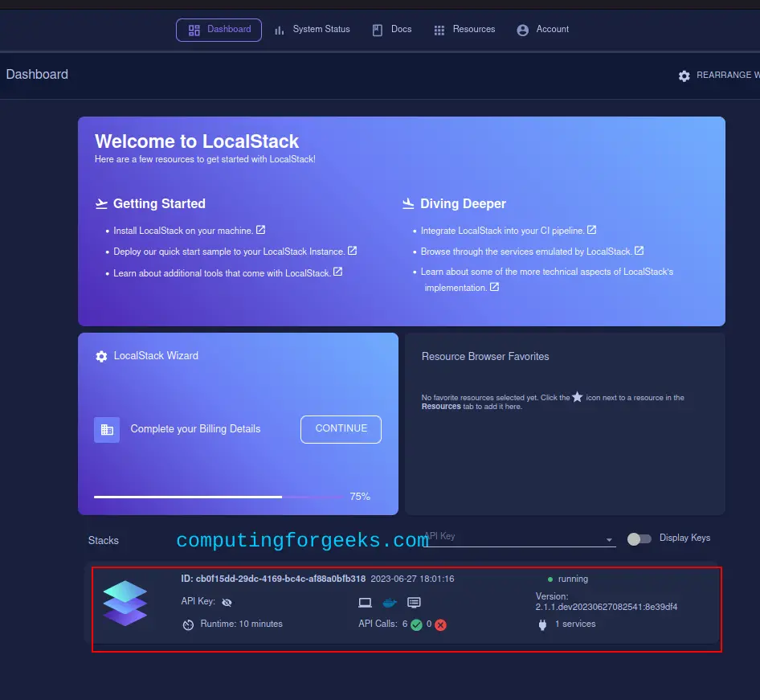Click the Docker whale icon
The image size is (760, 700).
pos(390,603)
